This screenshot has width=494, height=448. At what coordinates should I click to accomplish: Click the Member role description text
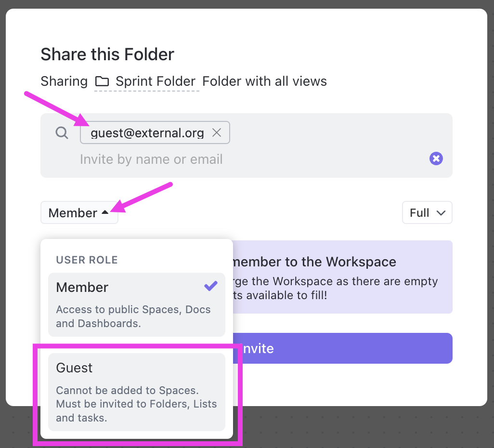[x=133, y=316]
